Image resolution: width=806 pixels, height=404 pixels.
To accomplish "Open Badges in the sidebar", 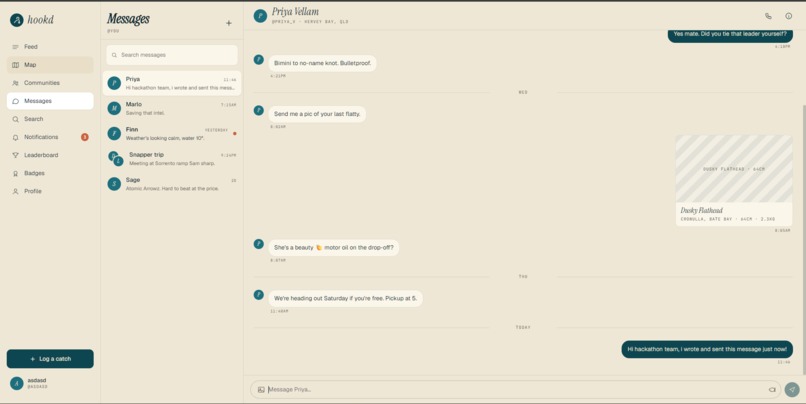I will click(x=50, y=173).
